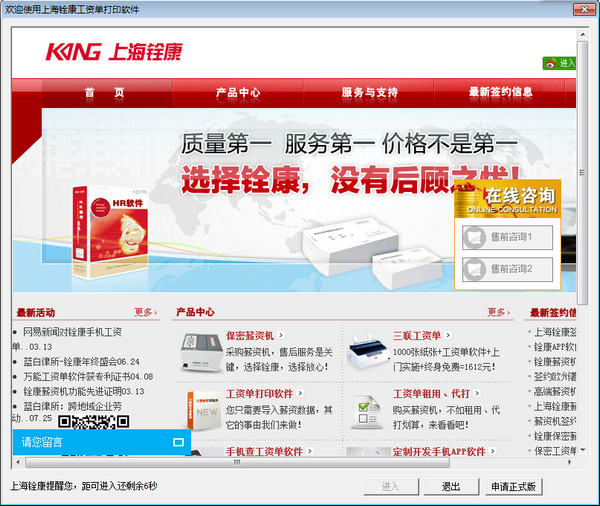The image size is (600, 506).
Task: Close the window with the X button
Action: [x=584, y=9]
